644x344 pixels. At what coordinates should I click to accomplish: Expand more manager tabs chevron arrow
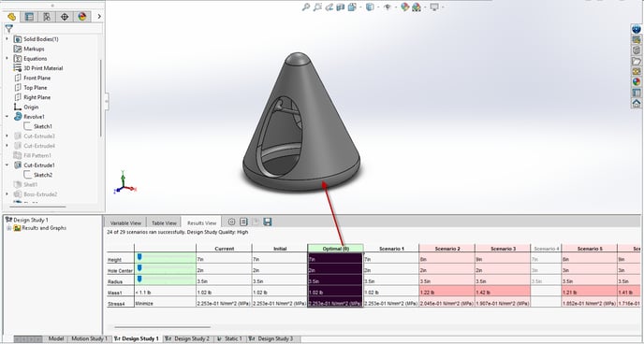click(99, 17)
